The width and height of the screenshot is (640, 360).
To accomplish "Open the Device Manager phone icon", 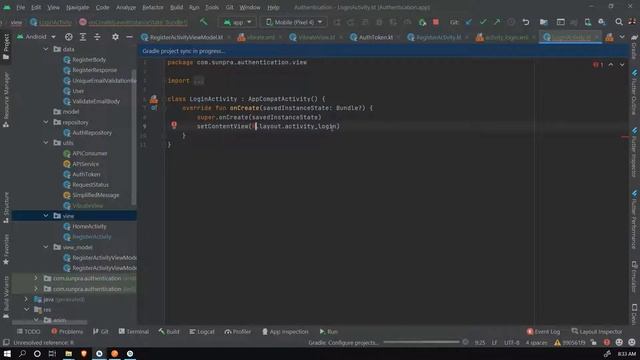I will (x=588, y=22).
